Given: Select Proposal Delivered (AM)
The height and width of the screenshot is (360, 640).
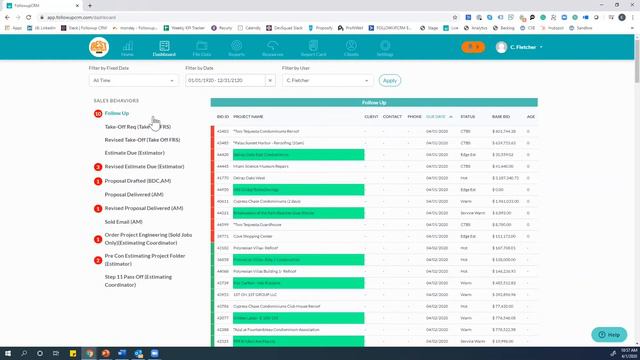Looking at the screenshot, I should pos(134,195).
